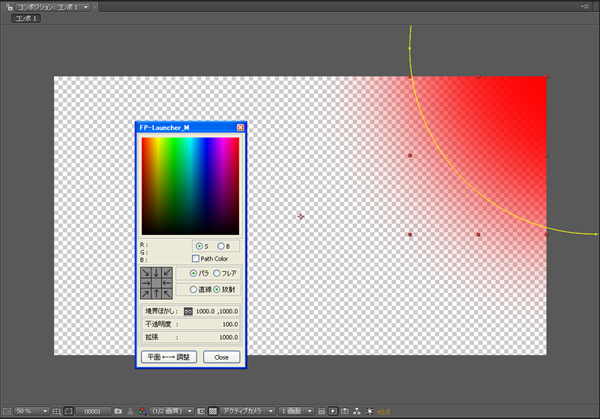Screen dimensions: 600x419
Task: Select the B radio button
Action: point(221,246)
